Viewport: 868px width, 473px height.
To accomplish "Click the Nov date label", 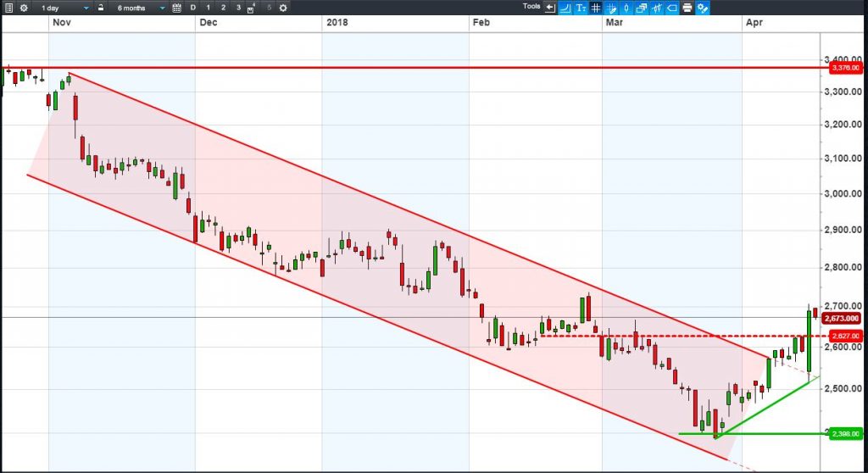I will tap(61, 23).
